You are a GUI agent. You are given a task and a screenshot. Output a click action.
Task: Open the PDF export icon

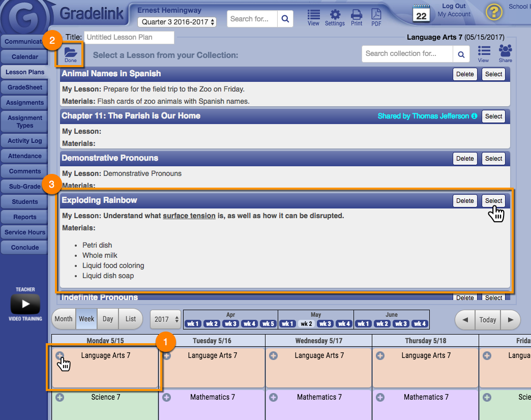click(x=376, y=17)
